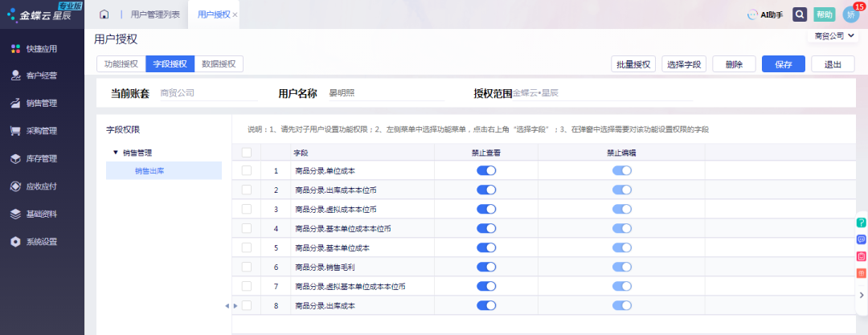
Task: Check the select-all checkbox in header
Action: coord(247,153)
